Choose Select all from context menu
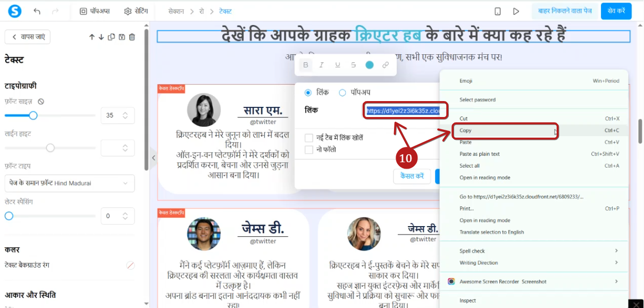This screenshot has width=644, height=308. (x=534, y=165)
